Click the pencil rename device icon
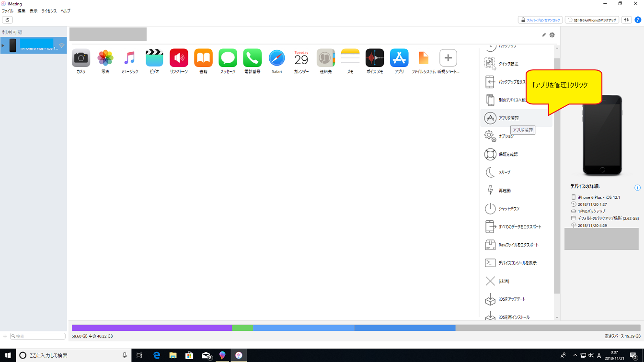 544,35
